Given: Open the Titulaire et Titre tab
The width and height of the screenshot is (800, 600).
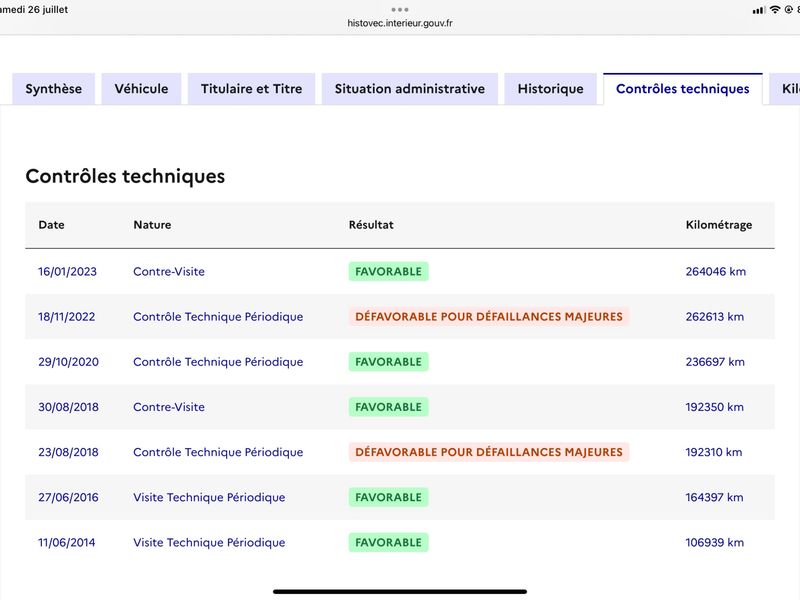Looking at the screenshot, I should point(252,89).
